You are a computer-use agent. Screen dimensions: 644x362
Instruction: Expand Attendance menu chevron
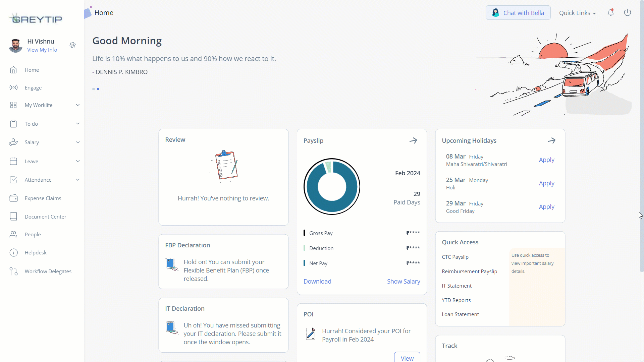[78, 180]
